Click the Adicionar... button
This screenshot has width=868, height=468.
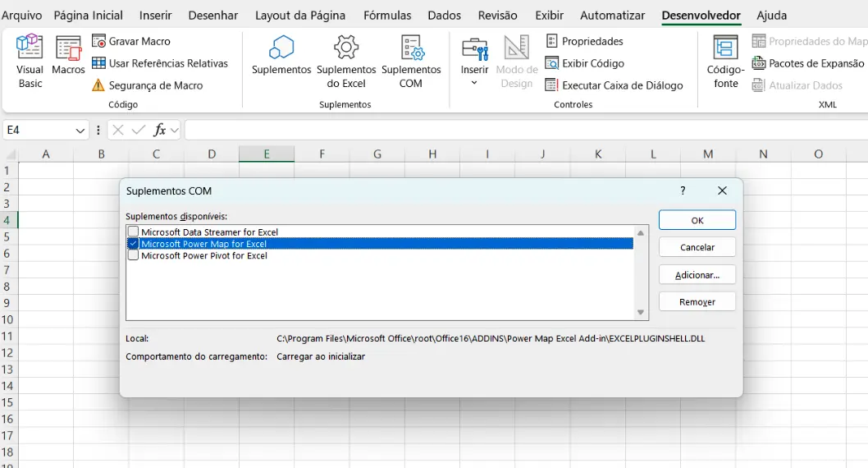(x=697, y=275)
